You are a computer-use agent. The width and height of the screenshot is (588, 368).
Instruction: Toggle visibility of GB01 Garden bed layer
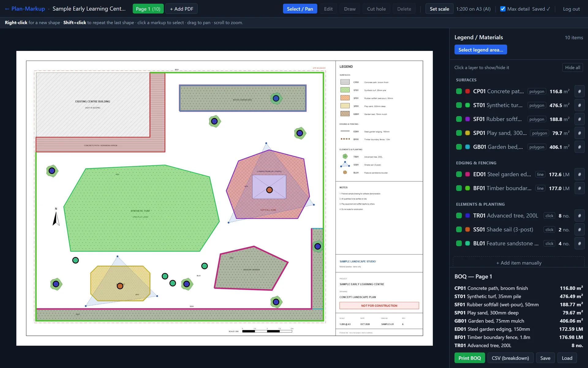[x=459, y=147]
